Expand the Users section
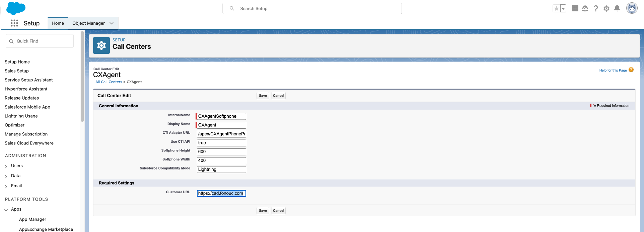This screenshot has width=644, height=232. click(x=6, y=166)
